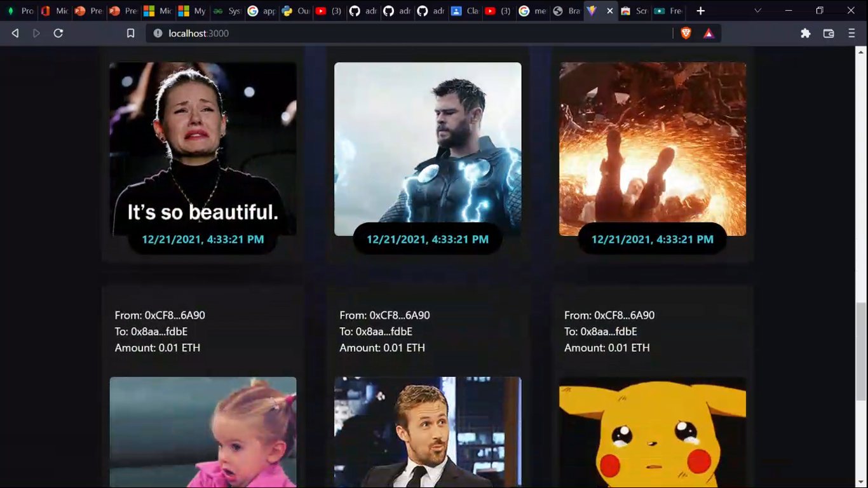Open the browser hamburger menu
Image resolution: width=868 pixels, height=488 pixels.
[x=851, y=33]
